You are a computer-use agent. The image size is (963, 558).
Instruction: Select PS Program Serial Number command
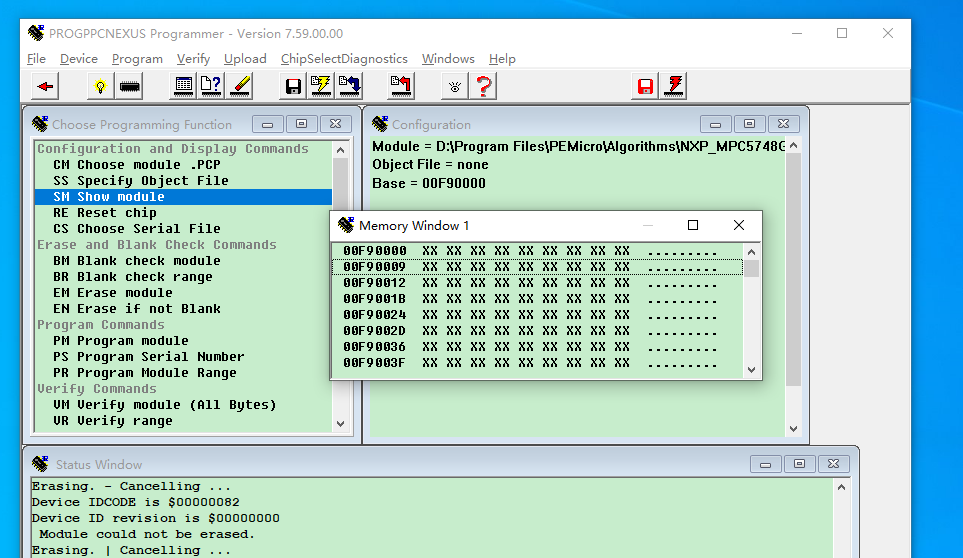point(183,356)
